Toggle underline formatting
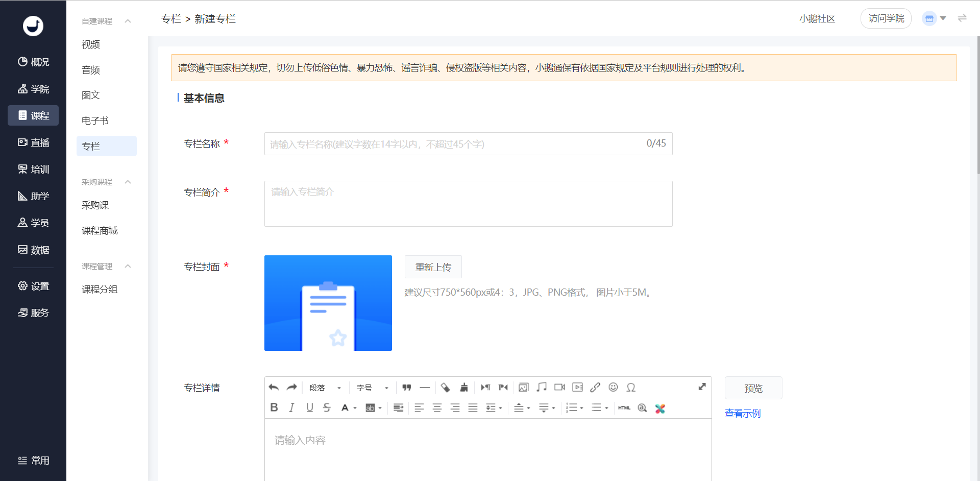The image size is (980, 481). (309, 407)
